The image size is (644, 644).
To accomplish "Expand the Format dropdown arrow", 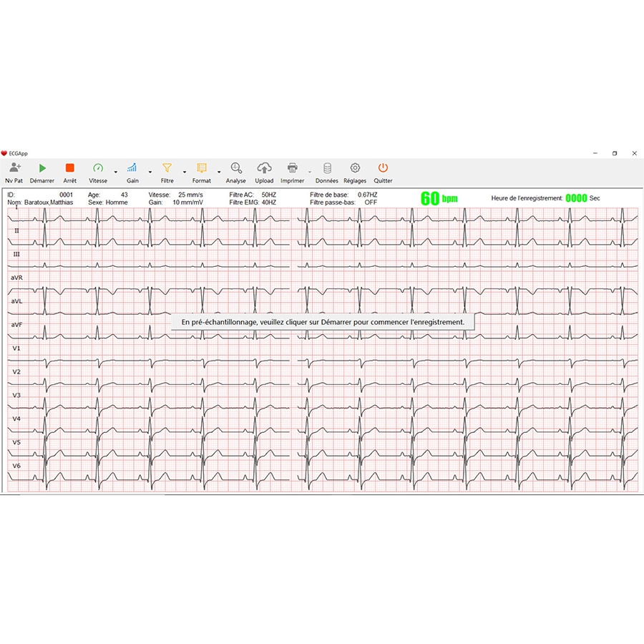I will 219,172.
